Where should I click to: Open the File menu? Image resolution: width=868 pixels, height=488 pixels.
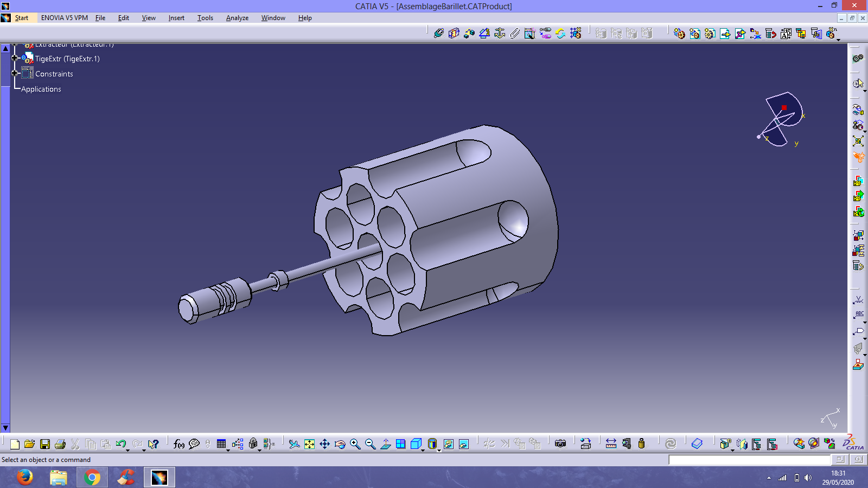click(x=100, y=18)
